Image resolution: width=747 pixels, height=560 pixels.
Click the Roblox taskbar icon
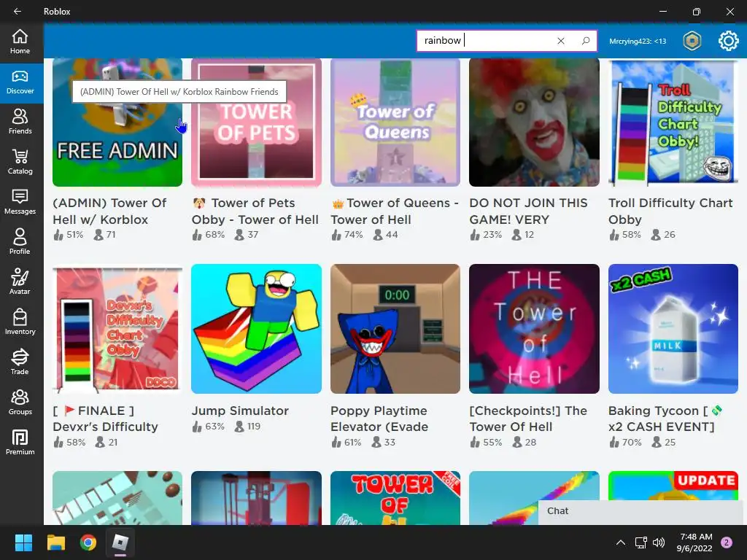pyautogui.click(x=120, y=542)
